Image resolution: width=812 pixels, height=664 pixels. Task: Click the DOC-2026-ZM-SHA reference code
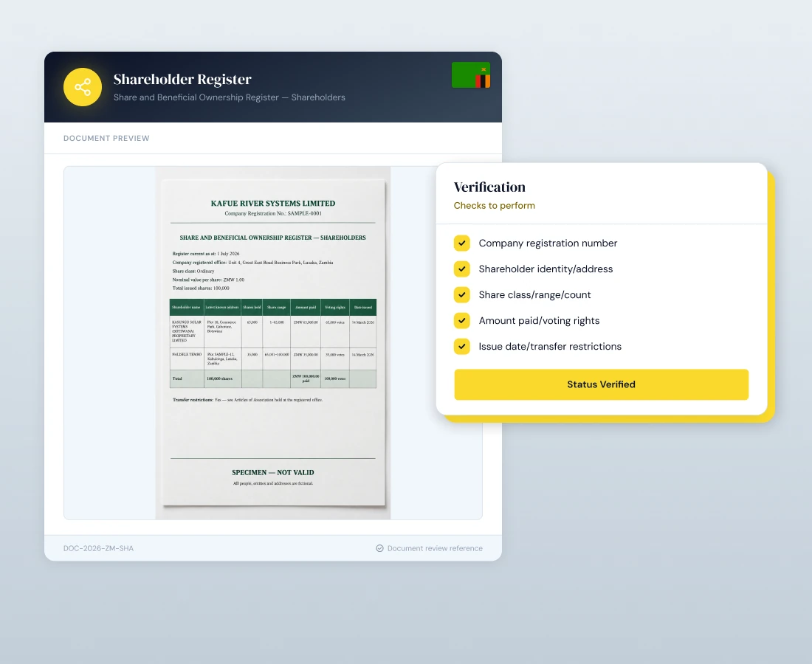coord(98,548)
